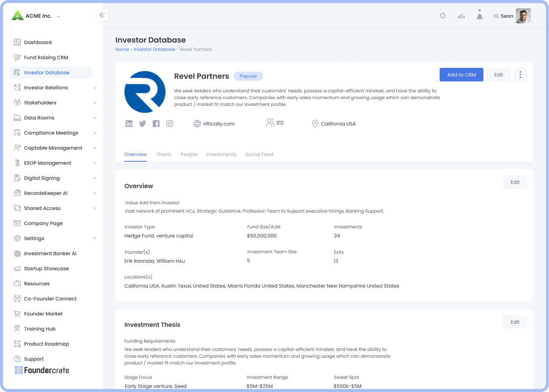
Task: Click 'Hedge Fund, venture capital' investor type
Action: 159,236
